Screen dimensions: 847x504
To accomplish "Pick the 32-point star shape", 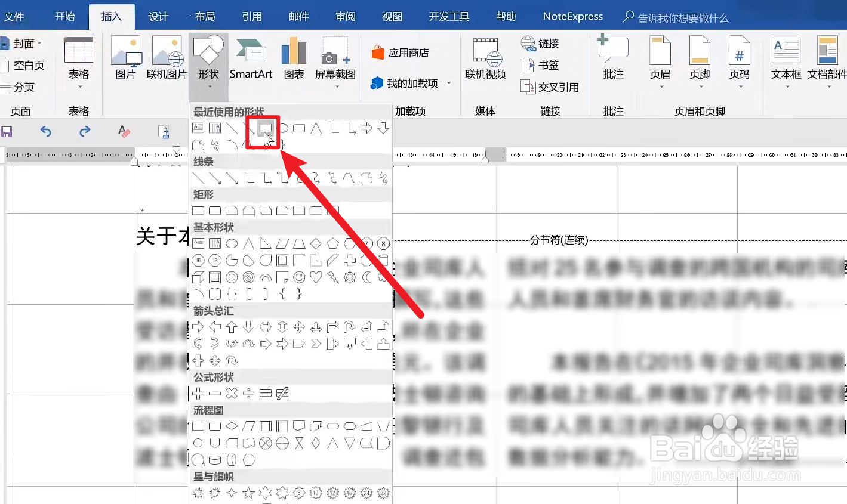I will click(383, 493).
